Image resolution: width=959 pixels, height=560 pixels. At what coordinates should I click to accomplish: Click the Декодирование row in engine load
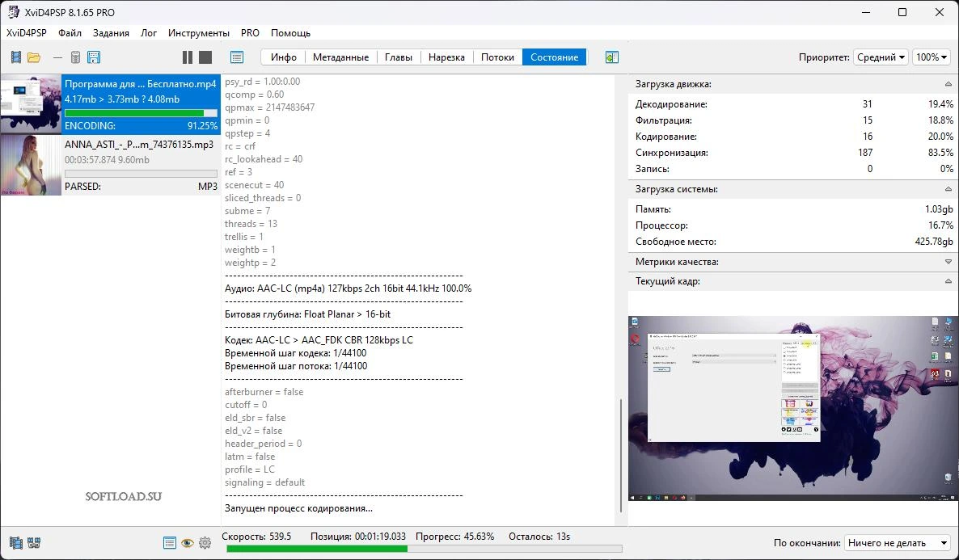pyautogui.click(x=793, y=104)
